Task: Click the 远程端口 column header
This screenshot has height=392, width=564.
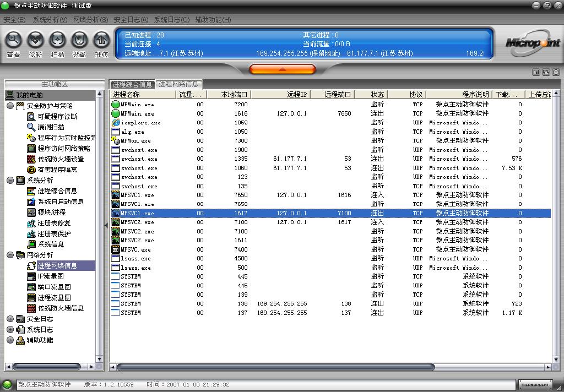Action: 333,95
